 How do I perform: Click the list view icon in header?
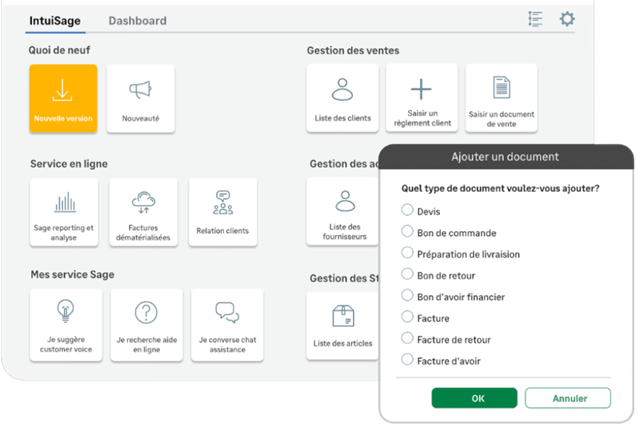pyautogui.click(x=536, y=19)
